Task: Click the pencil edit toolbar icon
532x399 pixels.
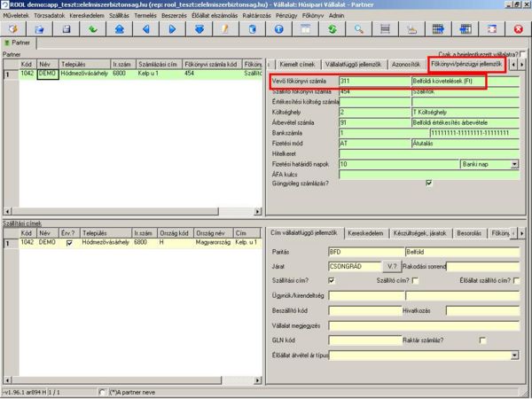Action: tap(225, 29)
